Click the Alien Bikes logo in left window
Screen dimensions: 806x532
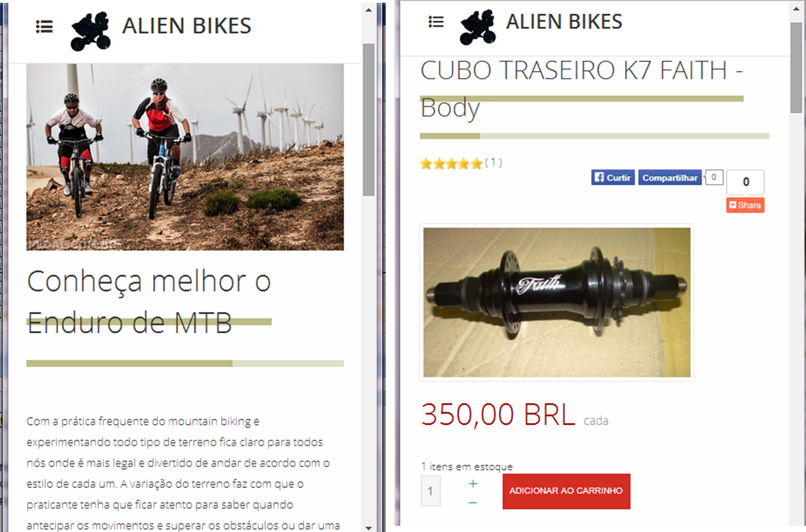coord(91,32)
